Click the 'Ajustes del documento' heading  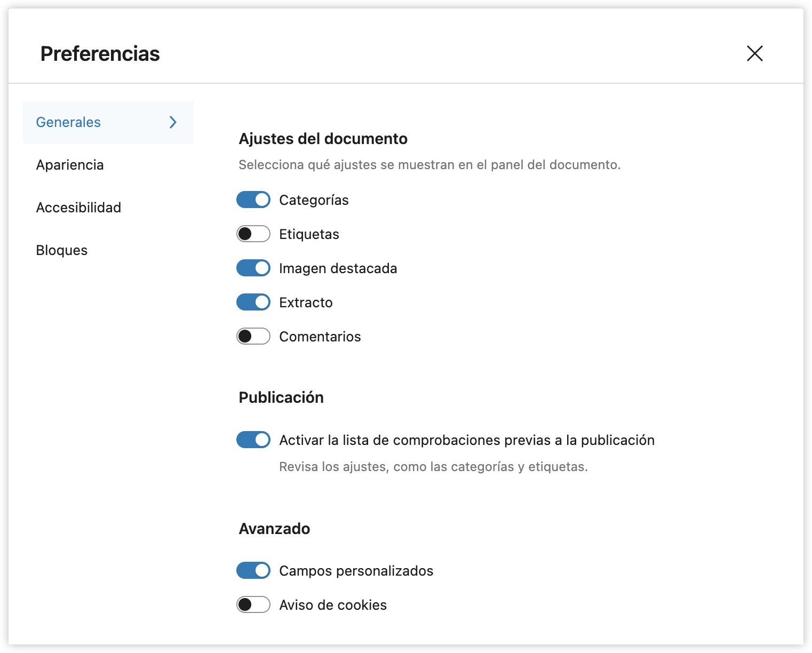tap(323, 139)
